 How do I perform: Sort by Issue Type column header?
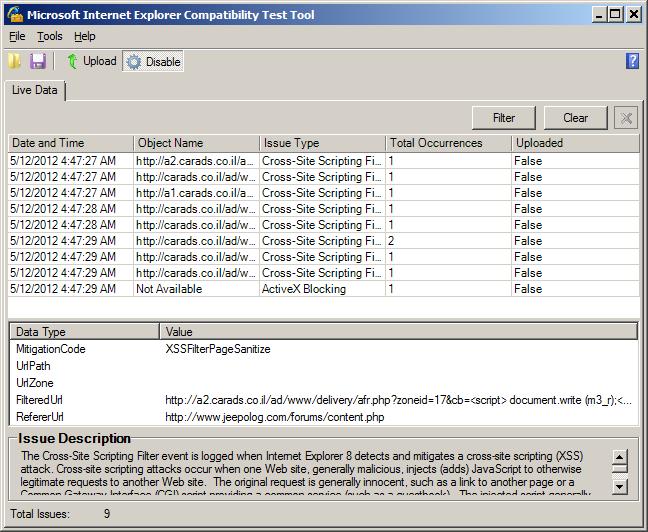(321, 143)
